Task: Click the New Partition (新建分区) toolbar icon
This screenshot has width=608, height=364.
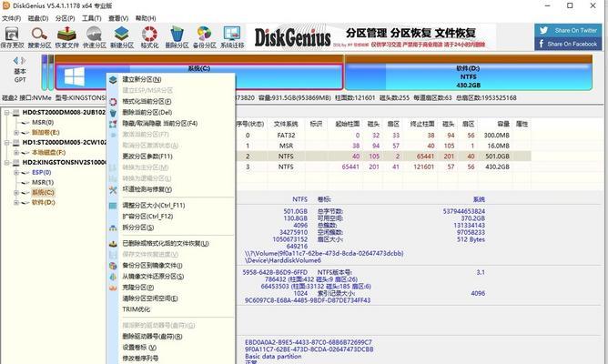Action: coord(122,34)
